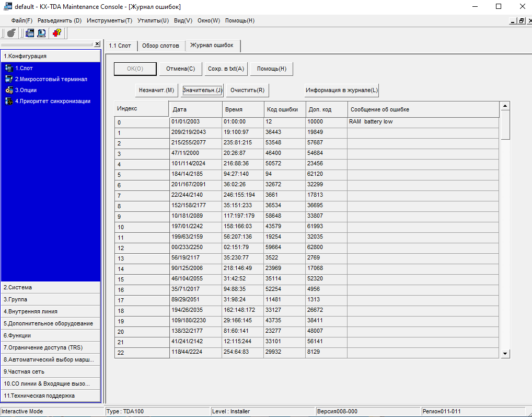Open the Помощь(H) menu in menu bar
The height and width of the screenshot is (417, 532).
[x=240, y=21]
